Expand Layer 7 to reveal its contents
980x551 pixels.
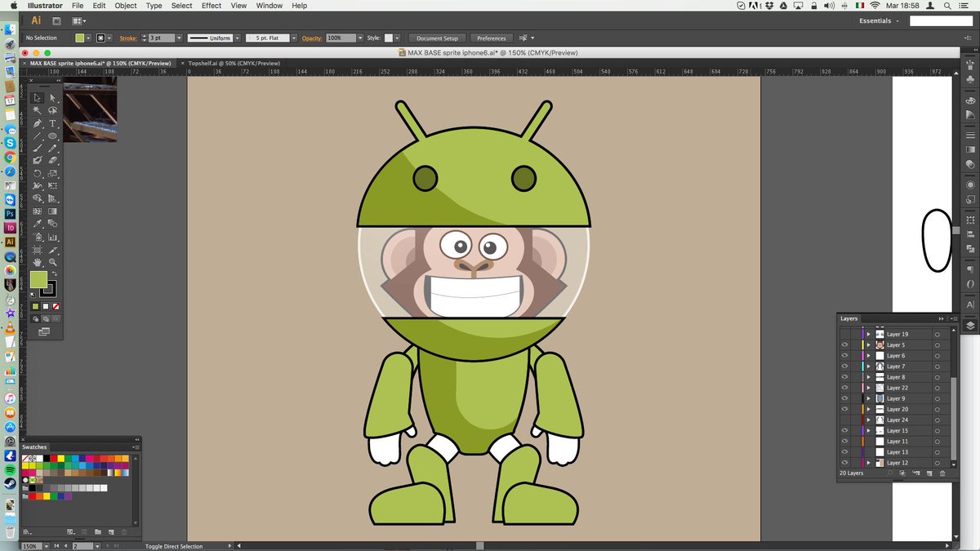coord(869,366)
